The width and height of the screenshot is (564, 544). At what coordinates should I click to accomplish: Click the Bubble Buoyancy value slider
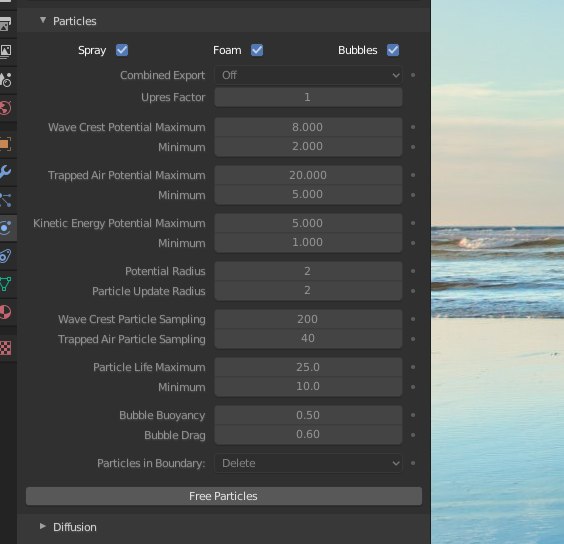308,415
